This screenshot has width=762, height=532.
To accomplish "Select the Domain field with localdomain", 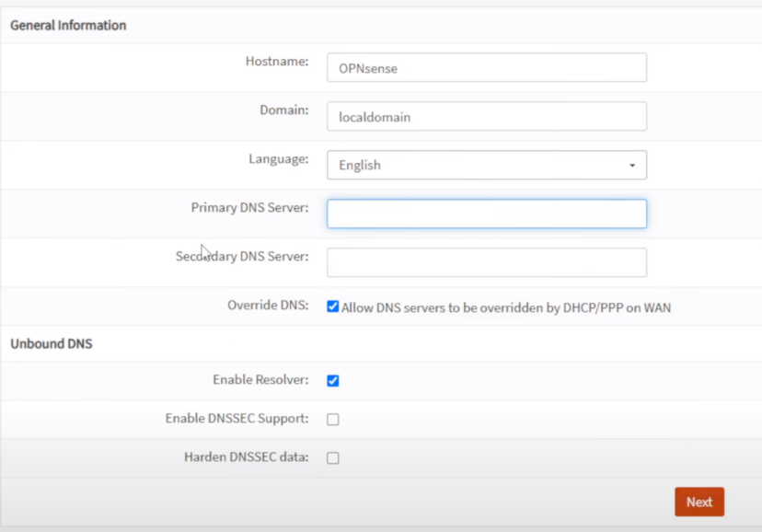I will 487,116.
